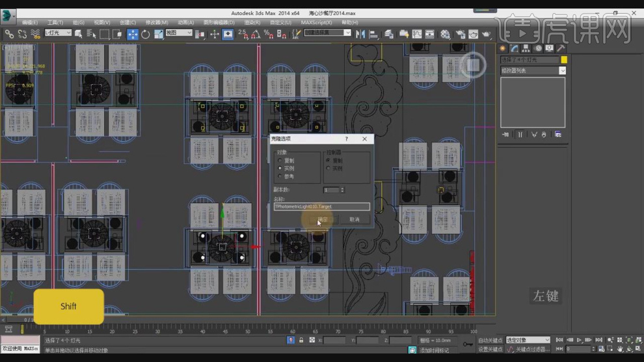Switch to the Utilities hammer tab

[x=561, y=48]
